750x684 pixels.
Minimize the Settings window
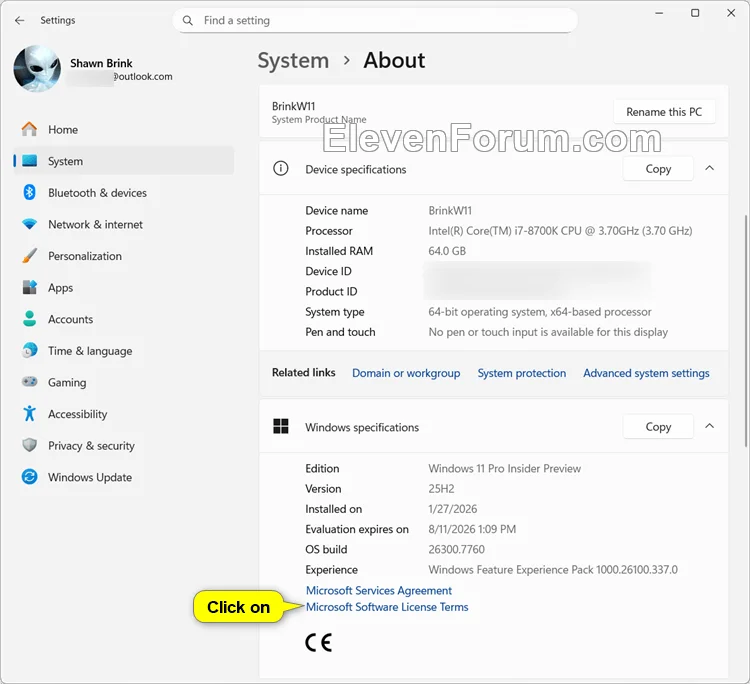coord(659,13)
